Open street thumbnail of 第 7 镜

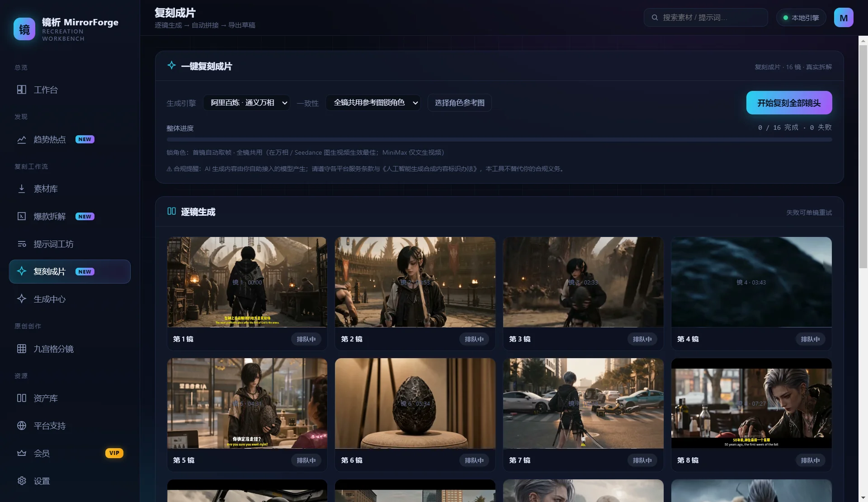583,403
